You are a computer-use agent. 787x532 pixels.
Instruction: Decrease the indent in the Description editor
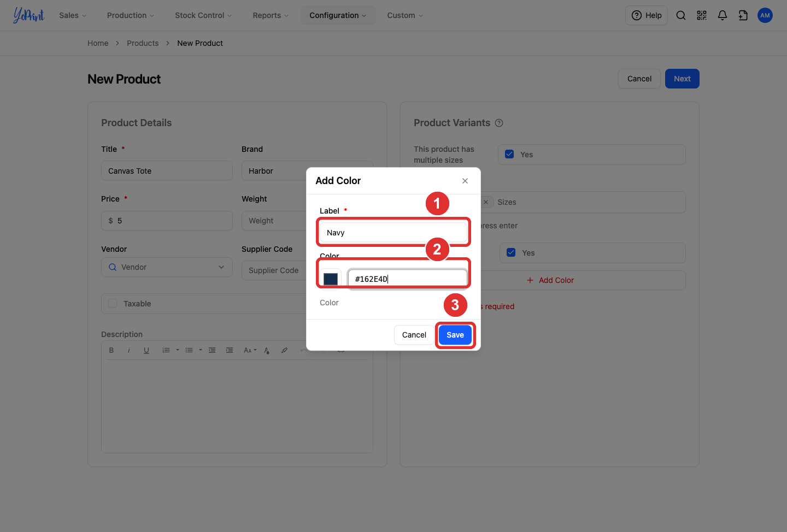[212, 350]
